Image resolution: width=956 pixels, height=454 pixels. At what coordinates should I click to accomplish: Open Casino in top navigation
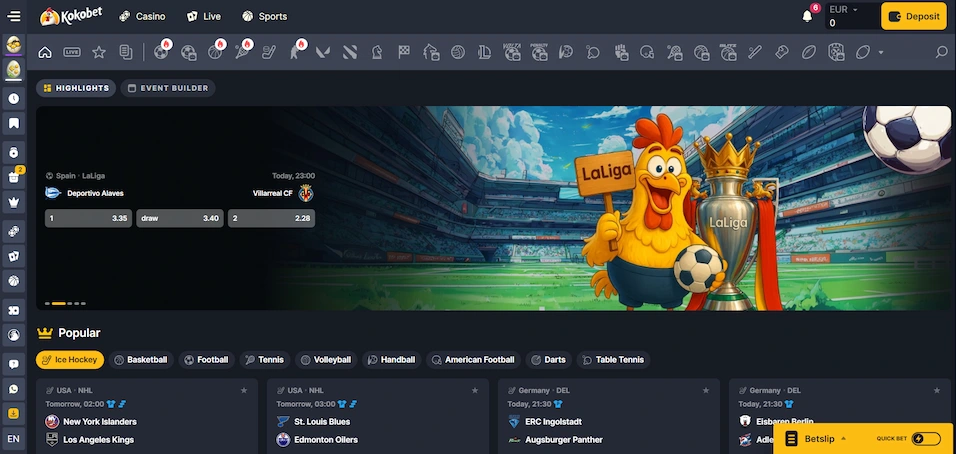pyautogui.click(x=142, y=16)
